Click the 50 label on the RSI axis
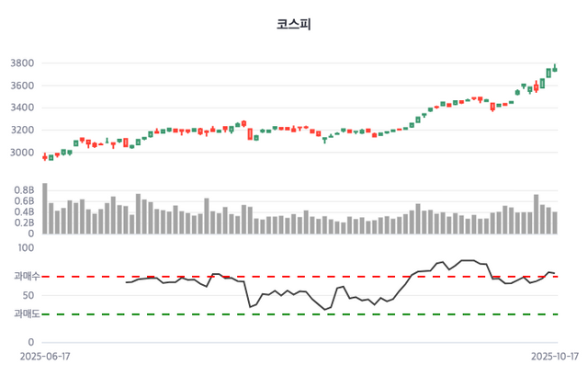 coord(28,295)
